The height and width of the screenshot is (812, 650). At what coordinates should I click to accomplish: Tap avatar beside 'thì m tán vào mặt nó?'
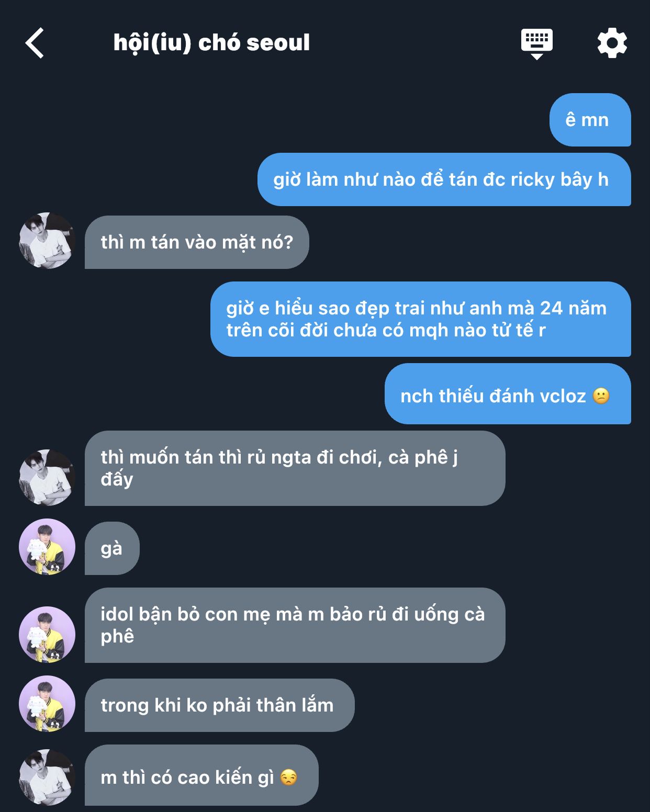[x=47, y=241]
